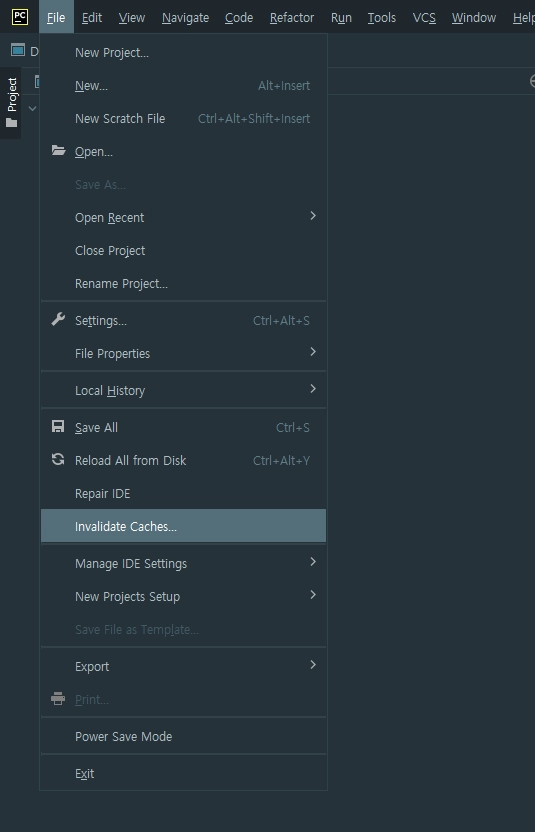Toggle Power Save Mode
Image resolution: width=535 pixels, height=832 pixels.
pyautogui.click(x=183, y=736)
